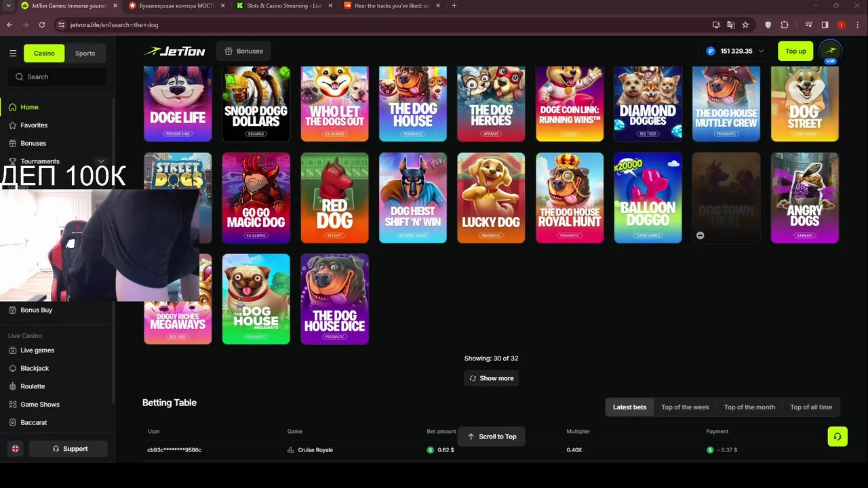868x488 pixels.
Task: Translate this page icon
Action: point(730,25)
